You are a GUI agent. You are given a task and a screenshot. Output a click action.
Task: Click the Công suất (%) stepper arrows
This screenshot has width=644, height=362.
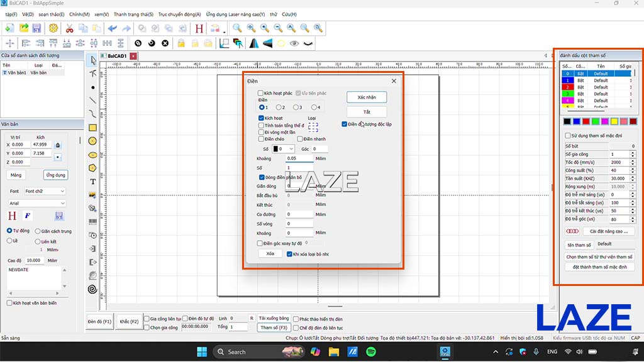[x=633, y=170]
